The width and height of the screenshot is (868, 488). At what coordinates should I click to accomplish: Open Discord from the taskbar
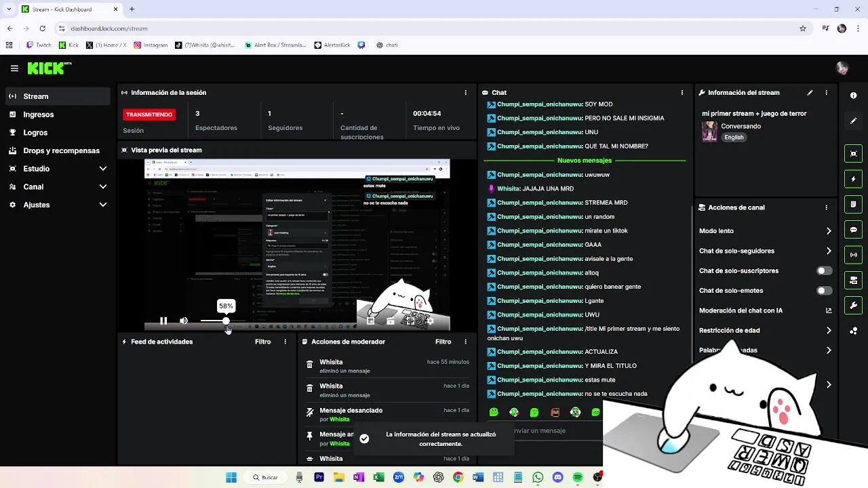point(557,477)
